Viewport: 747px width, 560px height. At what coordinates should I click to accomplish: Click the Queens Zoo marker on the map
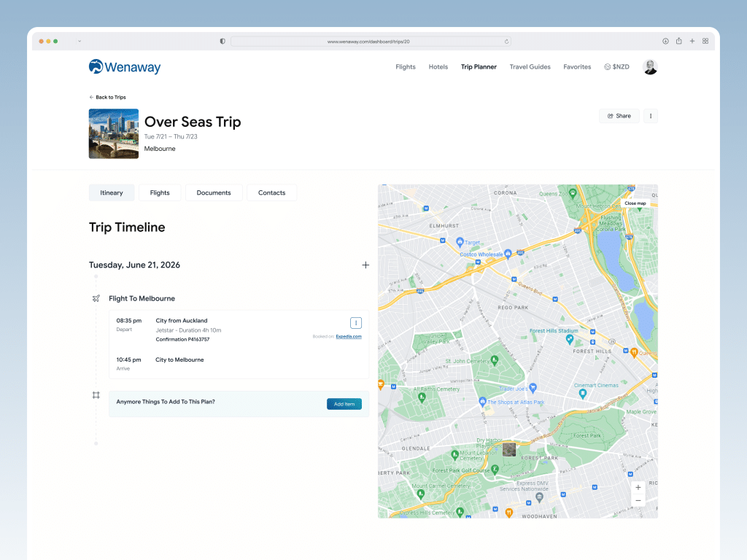point(573,193)
